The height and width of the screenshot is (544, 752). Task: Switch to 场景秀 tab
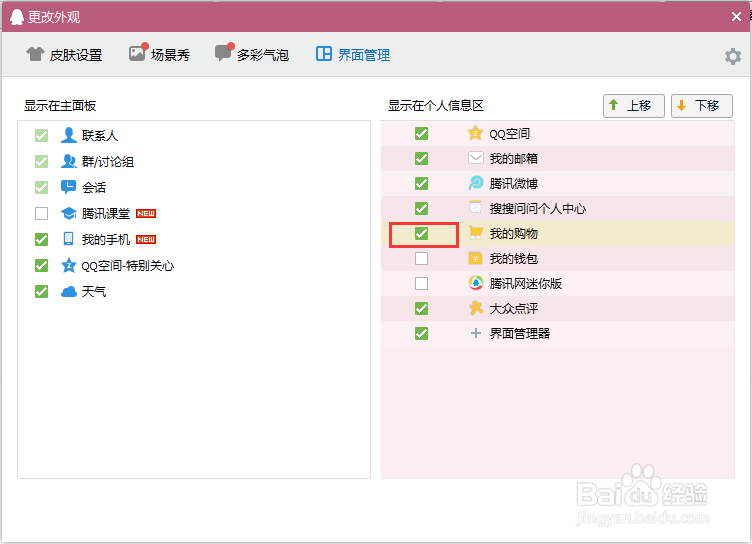click(159, 54)
